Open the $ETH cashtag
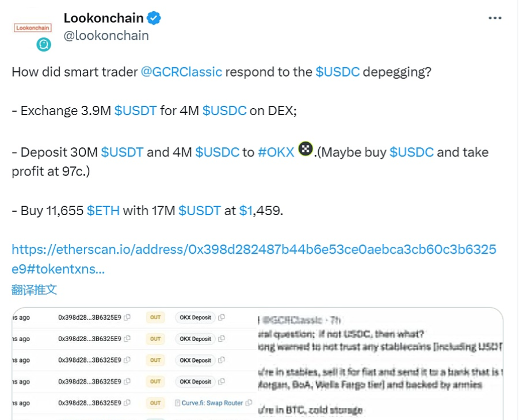 [x=103, y=211]
